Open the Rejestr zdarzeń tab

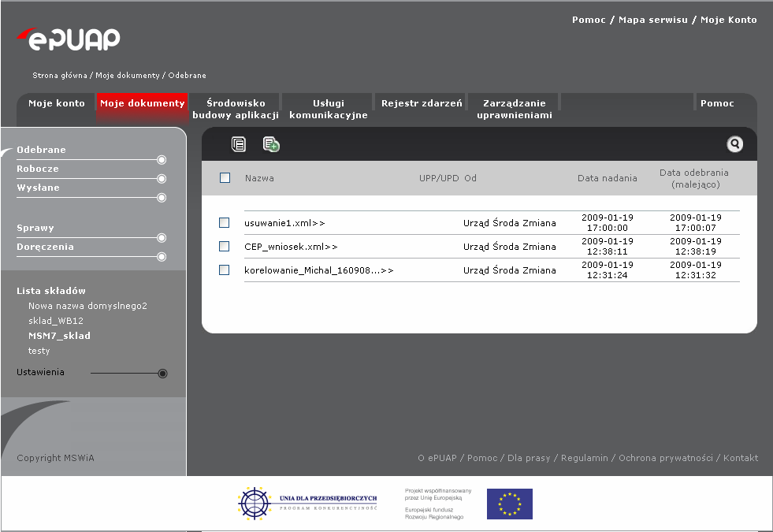pos(422,103)
